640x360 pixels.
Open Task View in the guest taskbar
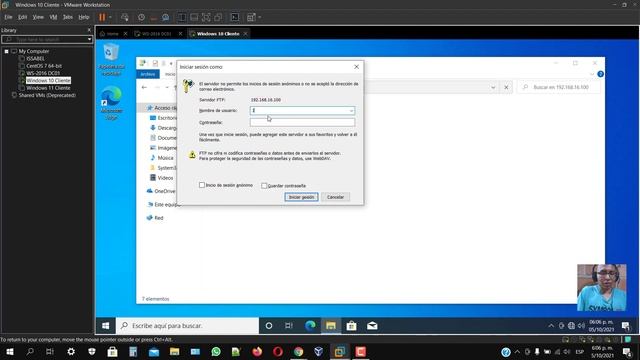(289, 326)
